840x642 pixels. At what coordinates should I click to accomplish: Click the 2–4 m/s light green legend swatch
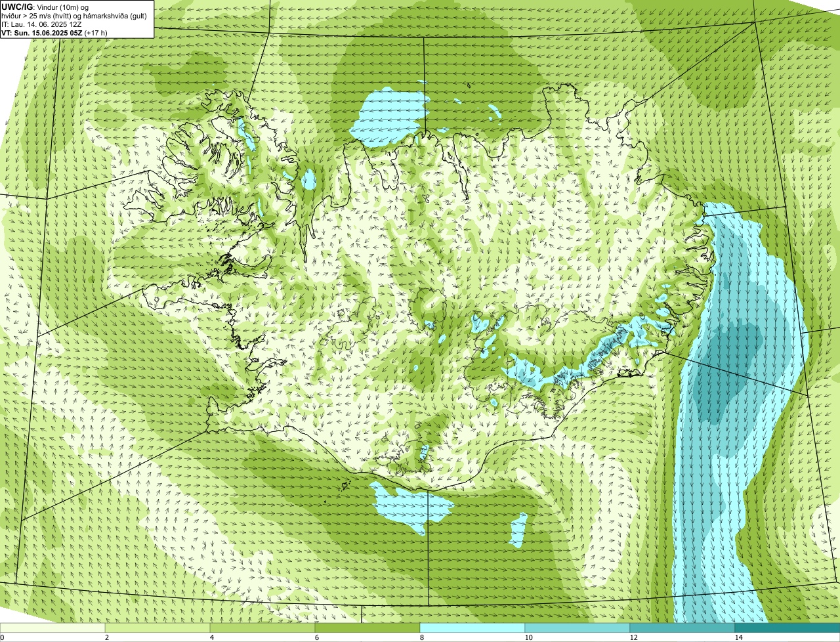point(157,628)
